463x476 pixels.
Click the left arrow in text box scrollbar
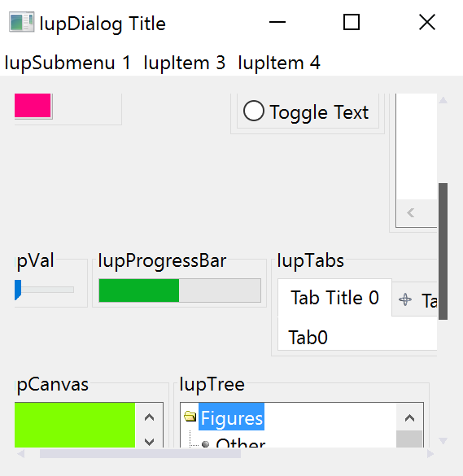pyautogui.click(x=411, y=213)
